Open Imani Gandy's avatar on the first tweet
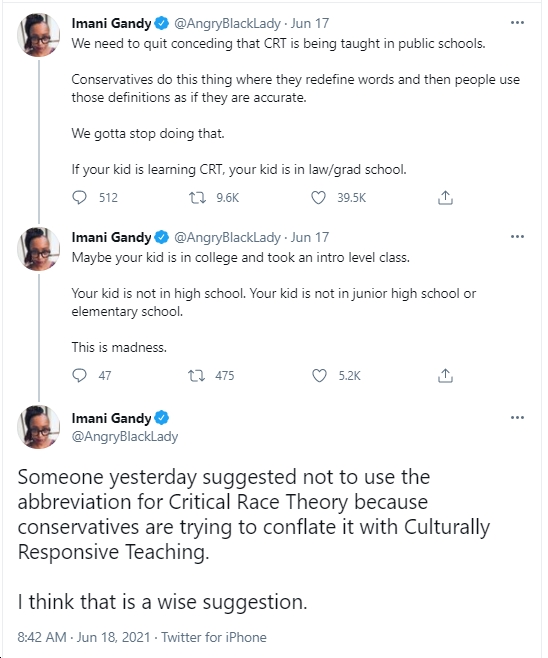Image resolution: width=548 pixels, height=658 pixels. (38, 35)
